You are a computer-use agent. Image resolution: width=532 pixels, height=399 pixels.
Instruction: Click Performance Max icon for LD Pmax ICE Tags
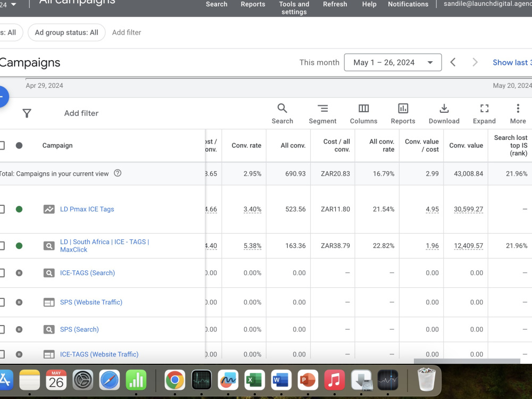coord(49,209)
